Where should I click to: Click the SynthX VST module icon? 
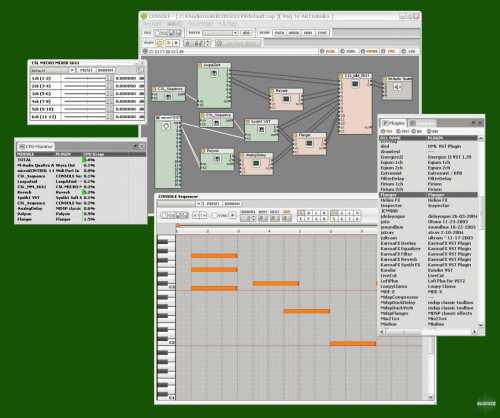[x=261, y=130]
